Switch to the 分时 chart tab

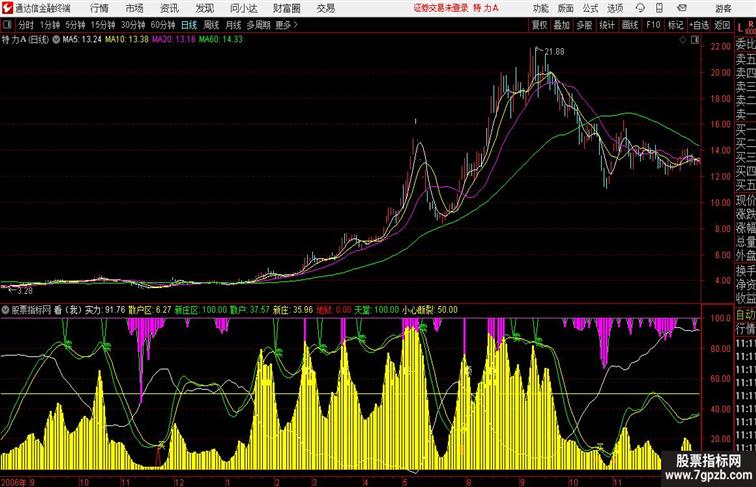pos(26,25)
